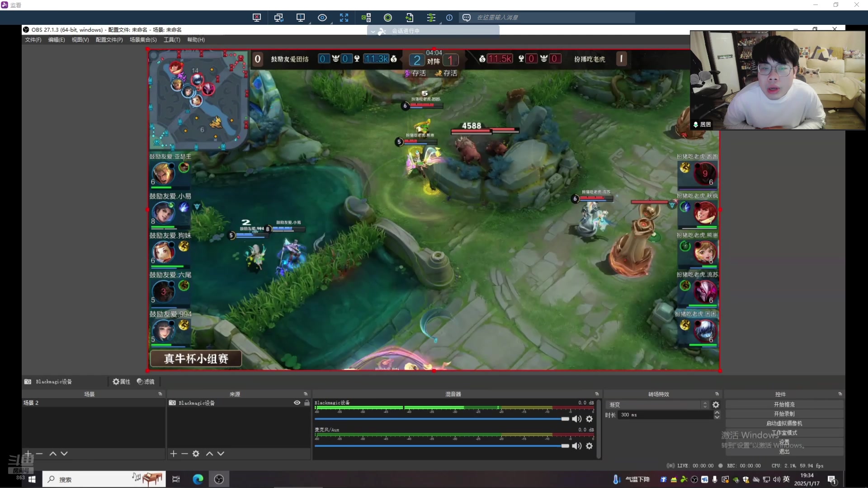The image size is (868, 488).
Task: Open 麦克风/Aux audio settings gear
Action: pyautogui.click(x=590, y=446)
